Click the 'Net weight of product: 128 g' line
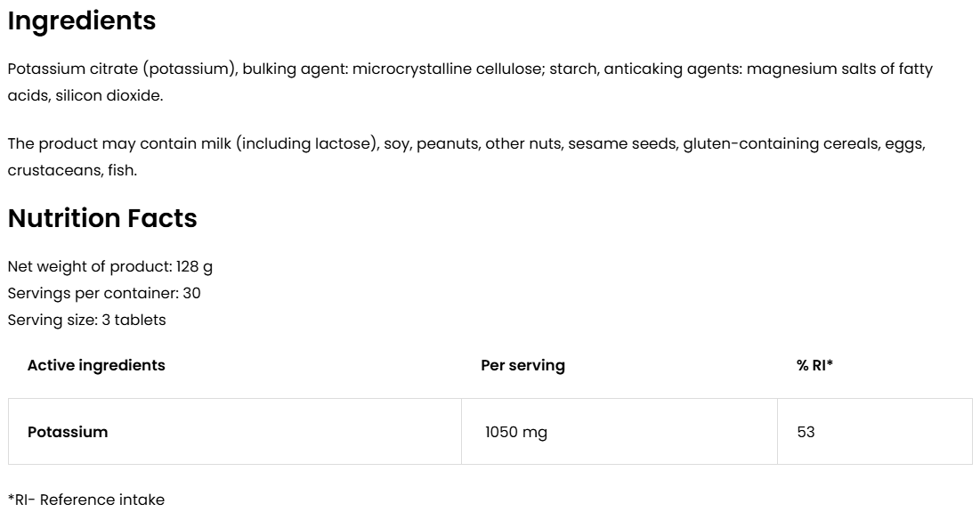Screen dimensions: 980x512 pos(110,266)
